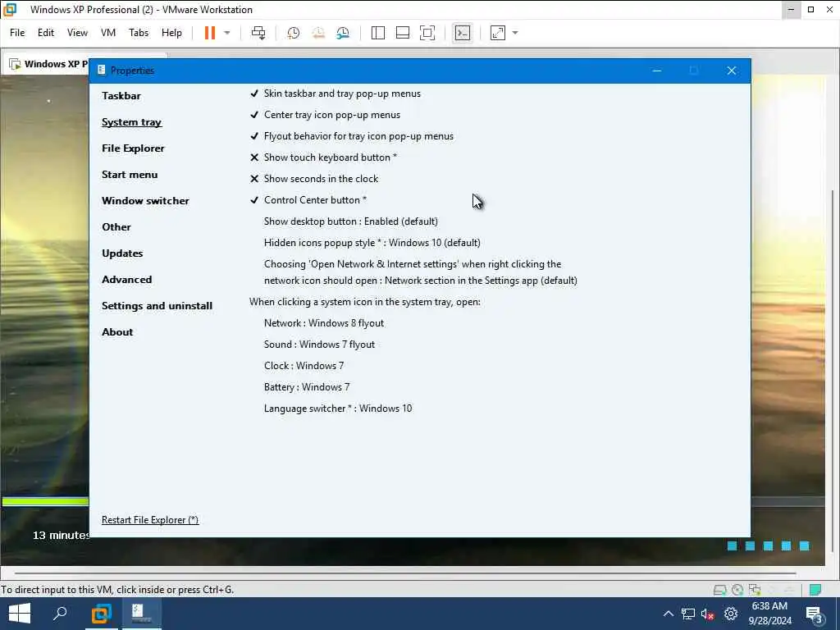840x630 pixels.
Task: Show hidden tray icons chevron
Action: 668,614
